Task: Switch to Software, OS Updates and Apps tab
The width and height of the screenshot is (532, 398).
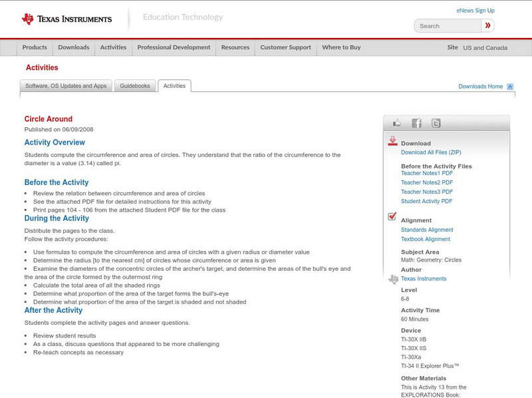Action: coord(66,86)
